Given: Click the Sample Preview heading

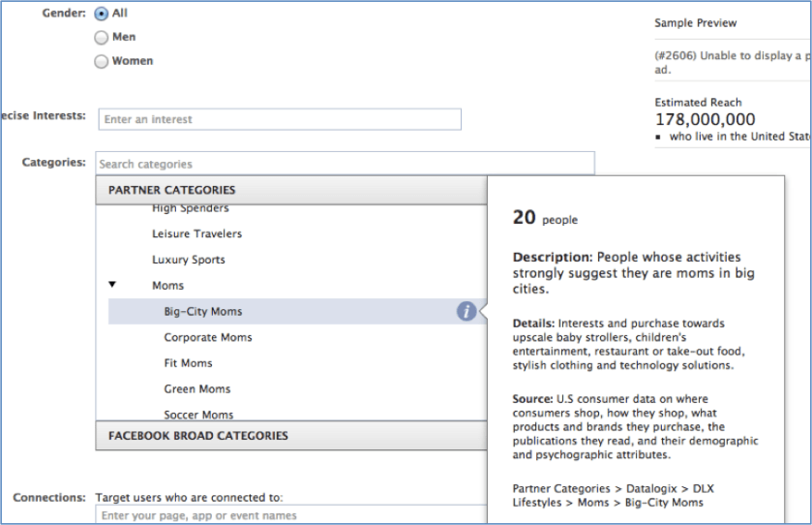Looking at the screenshot, I should coord(696,23).
